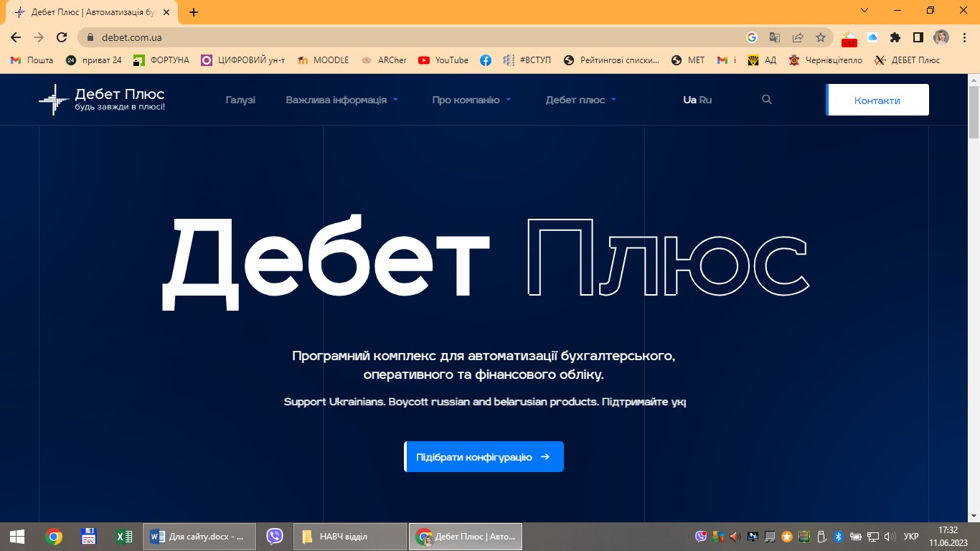
Task: Translate this page via translate icon
Action: (x=775, y=37)
